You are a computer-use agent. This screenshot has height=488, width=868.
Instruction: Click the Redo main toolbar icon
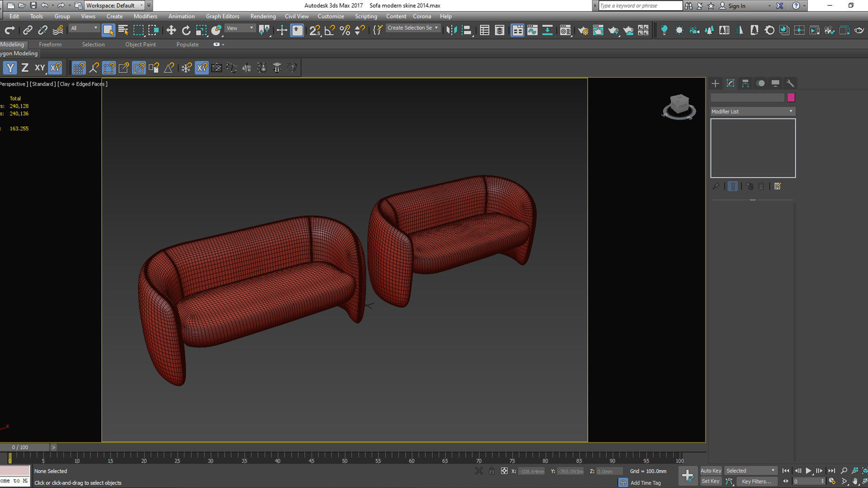pyautogui.click(x=9, y=30)
